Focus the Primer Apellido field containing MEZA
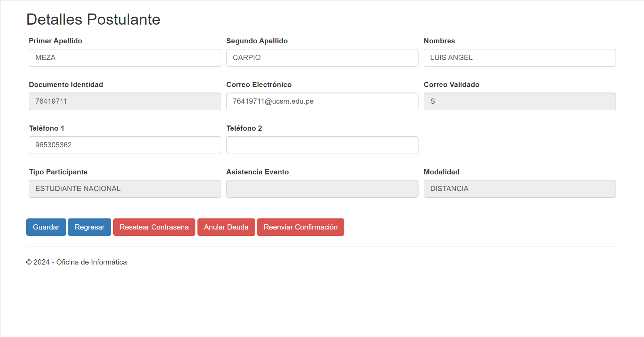 (x=125, y=58)
